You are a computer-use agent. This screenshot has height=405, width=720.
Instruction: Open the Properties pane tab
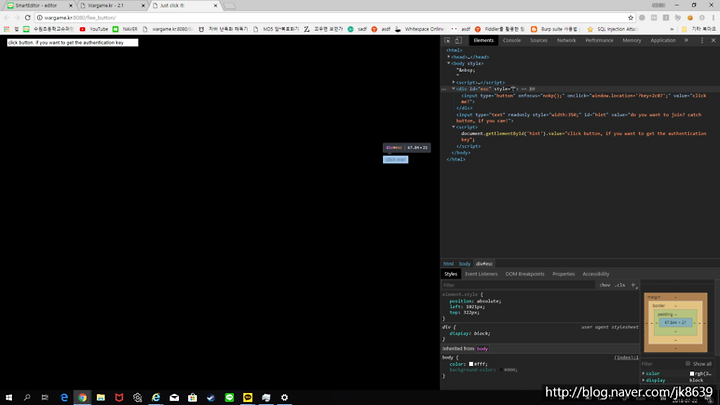[563, 274]
